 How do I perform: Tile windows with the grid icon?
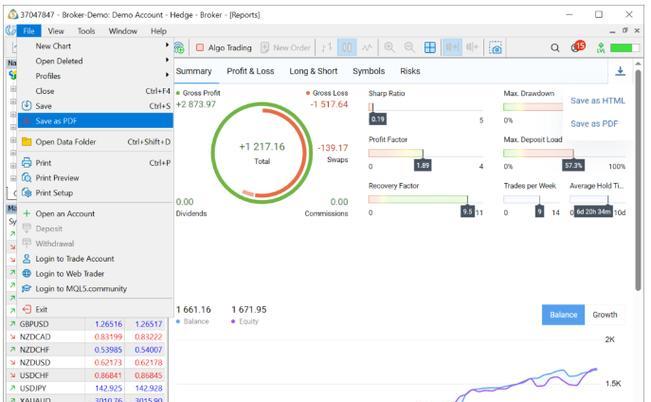430,48
